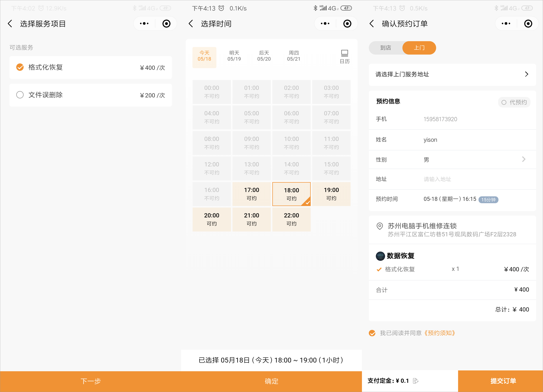Tap the battery indicator showing 47 in 选择时间 status bar
The width and height of the screenshot is (543, 392).
click(x=346, y=8)
